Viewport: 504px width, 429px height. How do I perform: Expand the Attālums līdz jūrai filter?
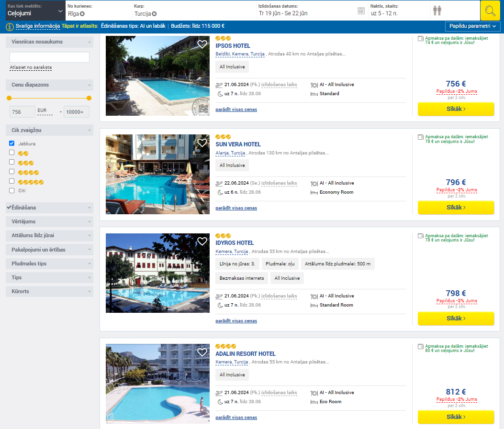pos(49,236)
